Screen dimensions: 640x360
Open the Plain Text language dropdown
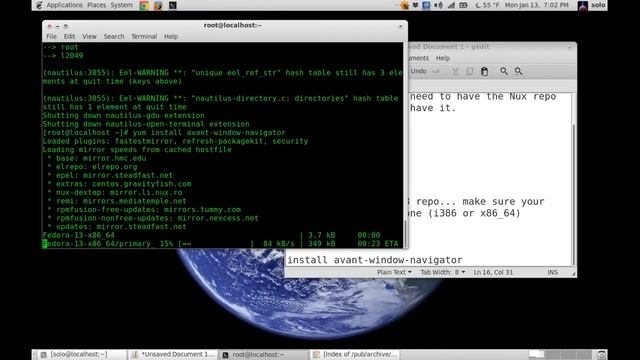(x=394, y=272)
